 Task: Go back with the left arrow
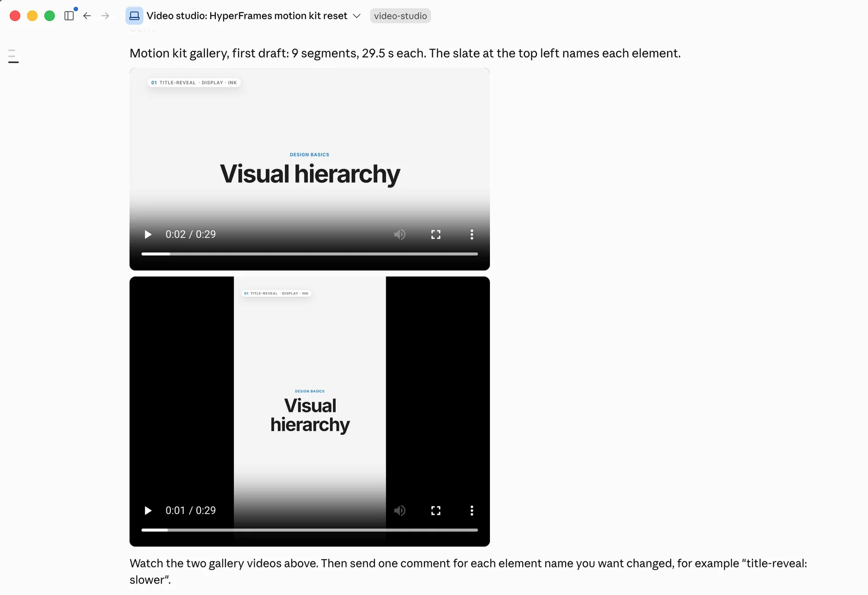click(87, 16)
